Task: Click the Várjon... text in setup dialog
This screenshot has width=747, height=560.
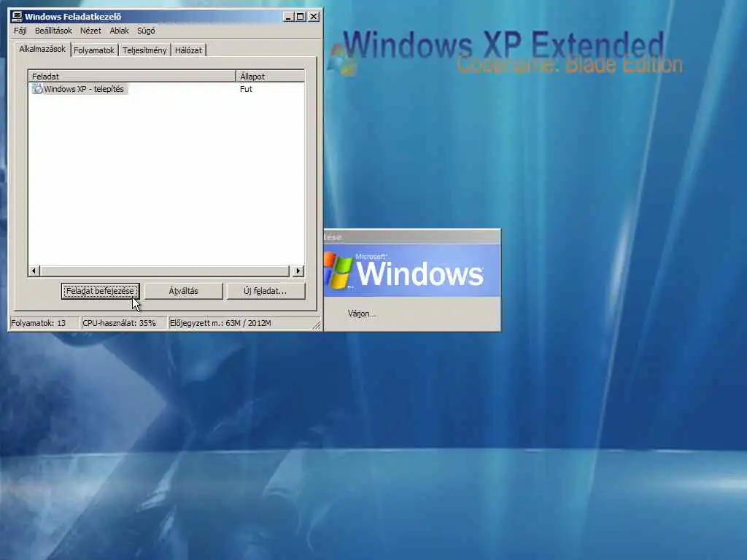Action: click(x=362, y=314)
